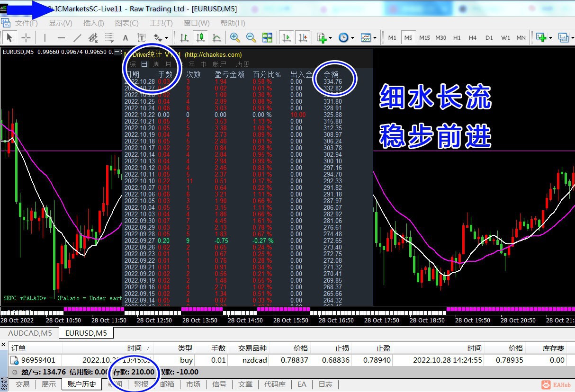The image size is (575, 392).
Task: Insert text with the A tool
Action: (126, 38)
